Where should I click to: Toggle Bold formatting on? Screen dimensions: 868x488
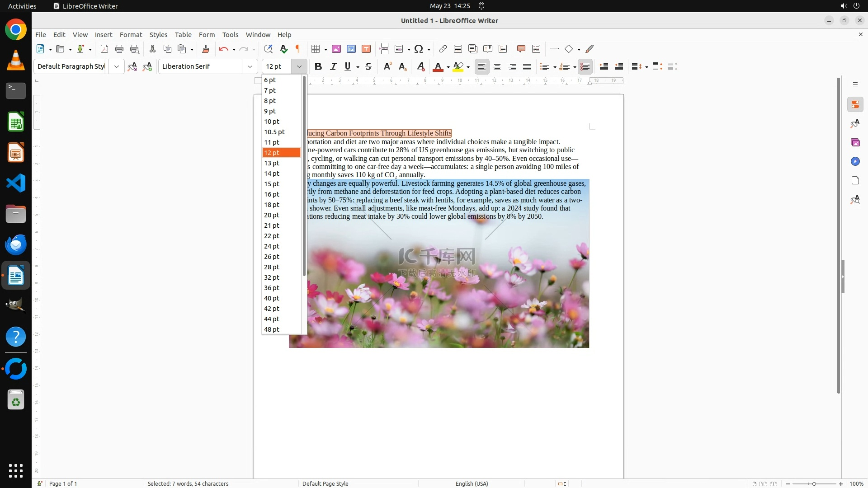[x=318, y=66]
